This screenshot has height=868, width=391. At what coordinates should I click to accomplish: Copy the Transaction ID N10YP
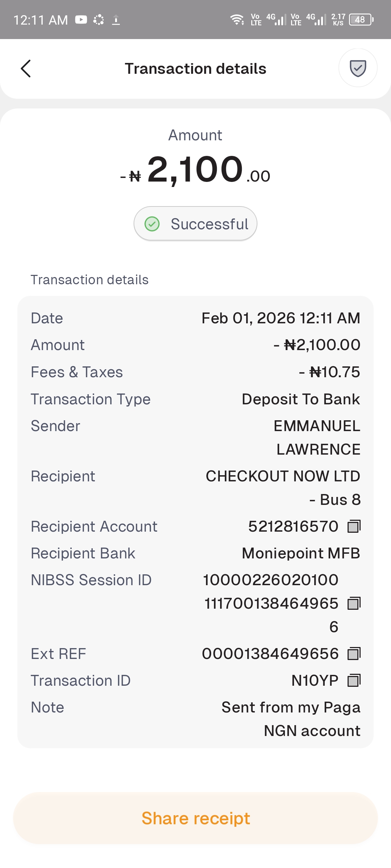[354, 681]
